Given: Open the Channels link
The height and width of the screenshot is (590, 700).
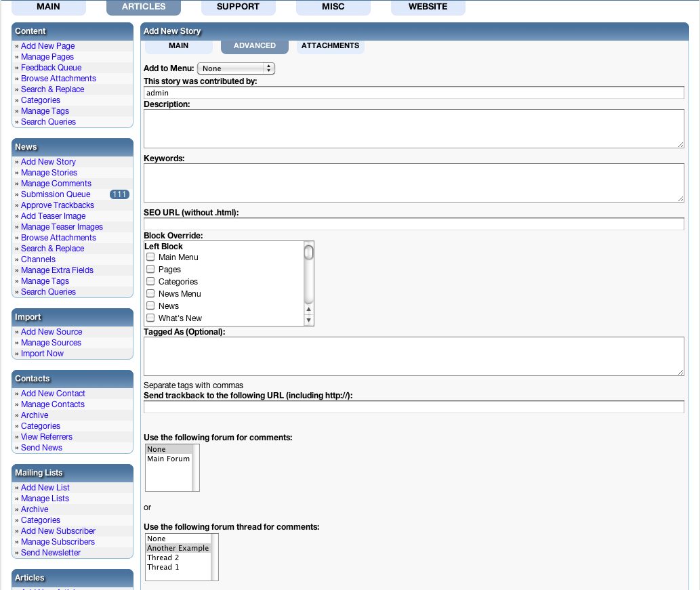Looking at the screenshot, I should pos(39,259).
